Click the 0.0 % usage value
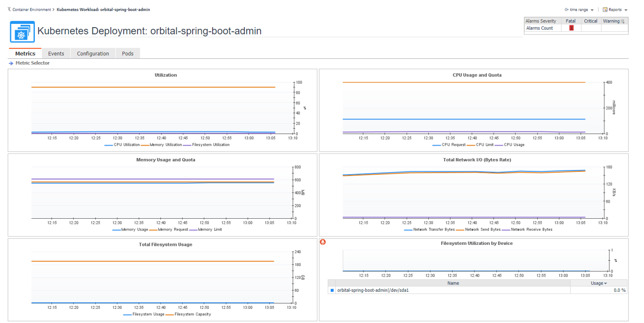Viewport: 644px width, 323px height. (620, 290)
